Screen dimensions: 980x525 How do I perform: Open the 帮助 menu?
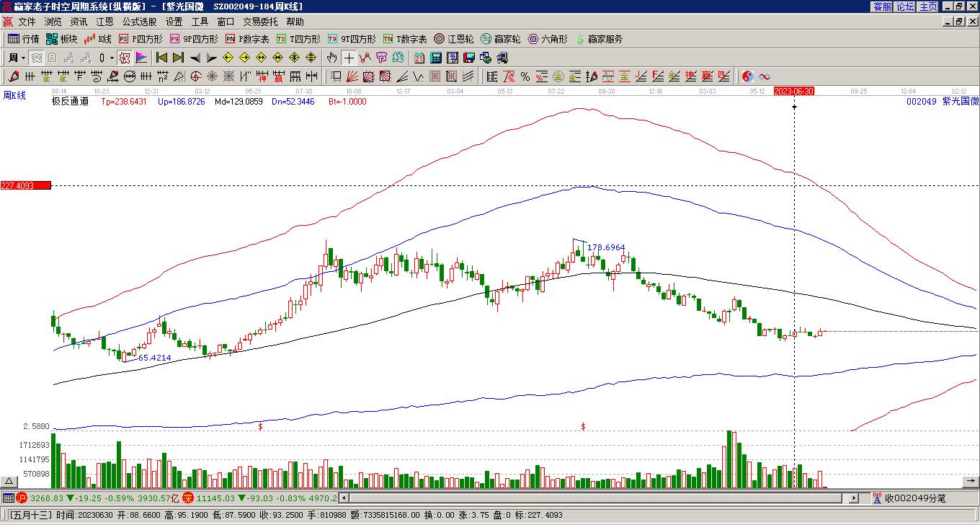coord(295,22)
